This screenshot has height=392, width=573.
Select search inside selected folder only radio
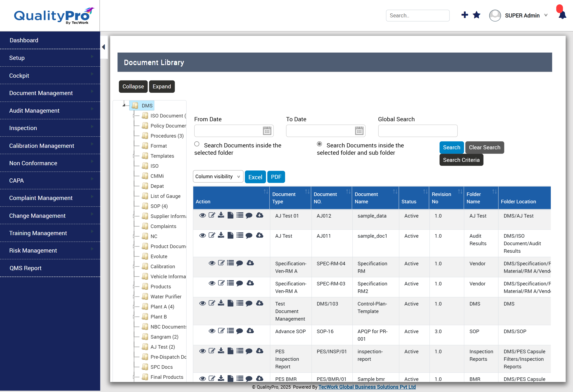point(197,144)
